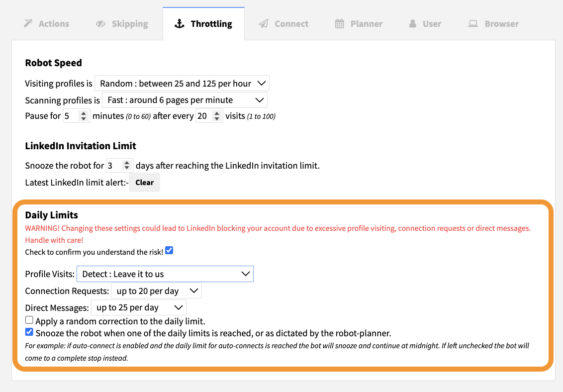
Task: Click the crossed-eye icon on Skipping tab
Action: pyautogui.click(x=100, y=24)
